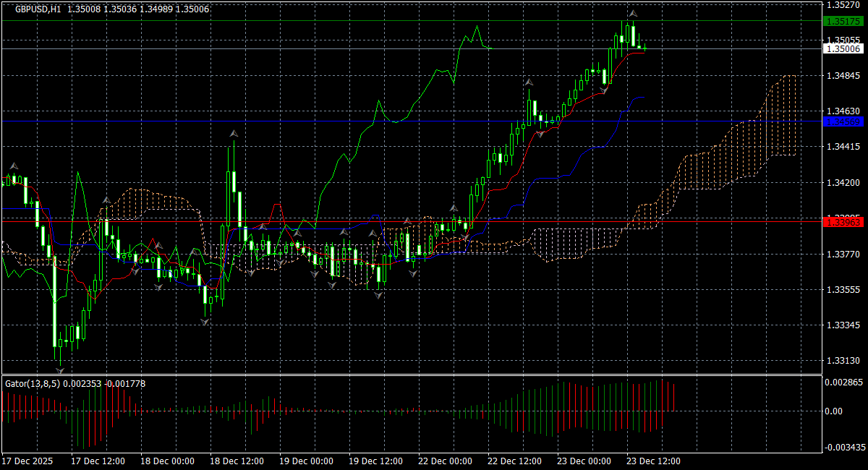Click the topmost fractal arrow above the 23 Dec peak

[633, 14]
